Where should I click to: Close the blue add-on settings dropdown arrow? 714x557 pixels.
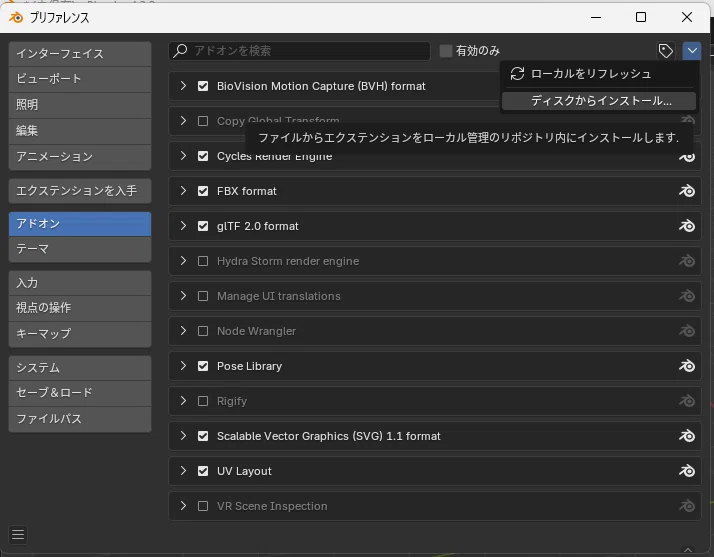point(692,51)
